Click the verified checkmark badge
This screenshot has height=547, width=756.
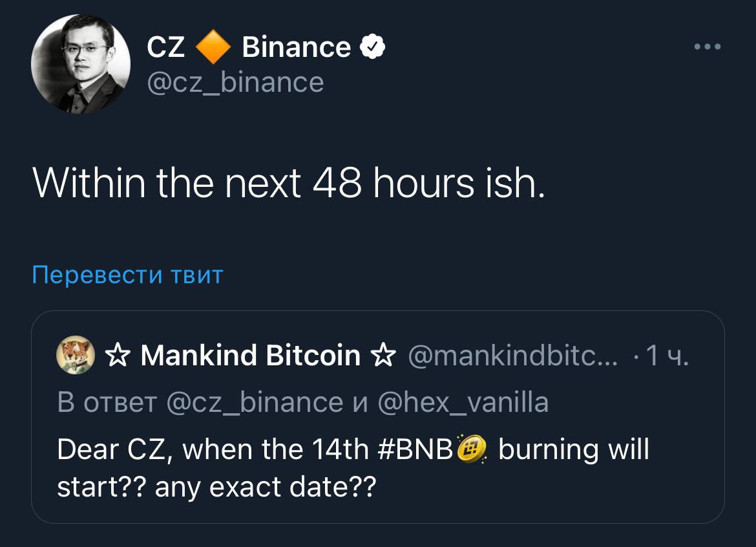[373, 47]
